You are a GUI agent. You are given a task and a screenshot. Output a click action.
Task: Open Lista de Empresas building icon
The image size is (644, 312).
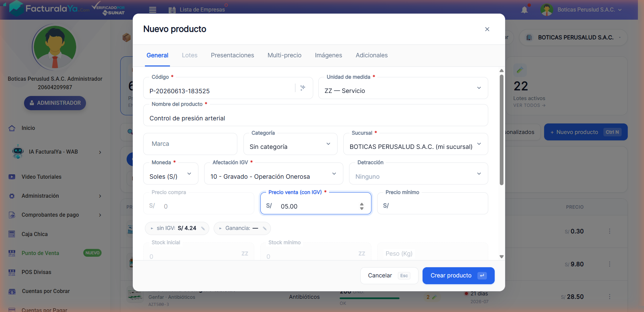pos(172,10)
